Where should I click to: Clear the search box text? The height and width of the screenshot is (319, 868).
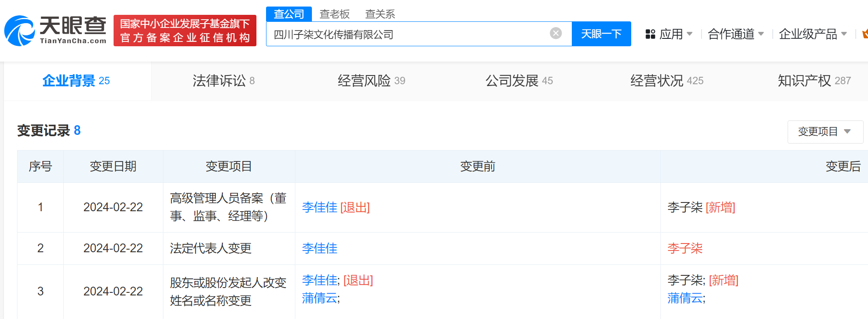coord(556,34)
